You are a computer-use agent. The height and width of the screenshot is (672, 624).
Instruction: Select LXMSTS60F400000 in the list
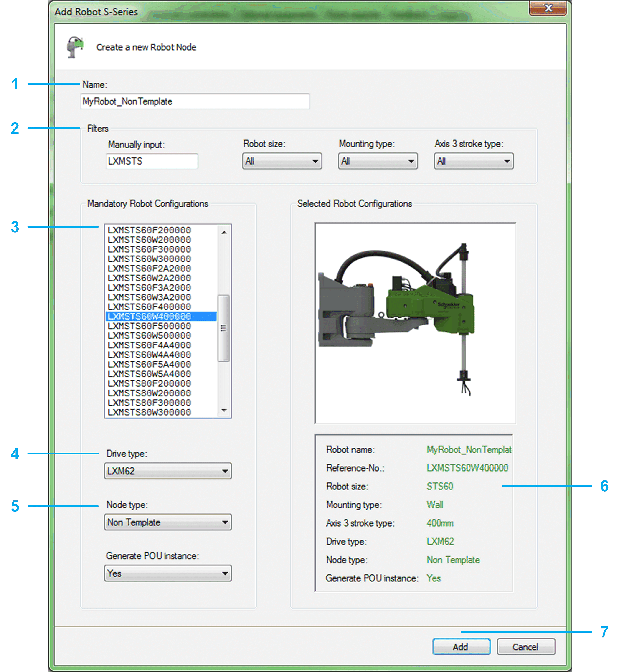click(161, 307)
